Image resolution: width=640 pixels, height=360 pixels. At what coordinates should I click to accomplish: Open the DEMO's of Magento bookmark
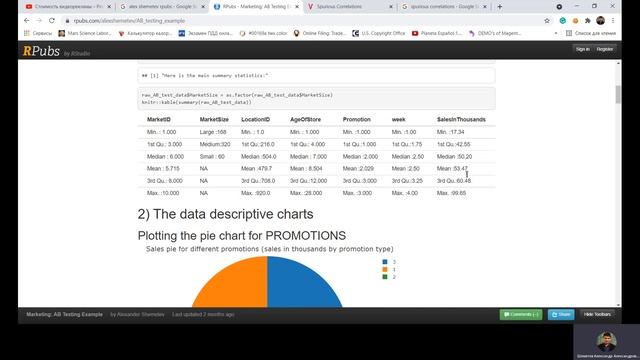pyautogui.click(x=495, y=33)
